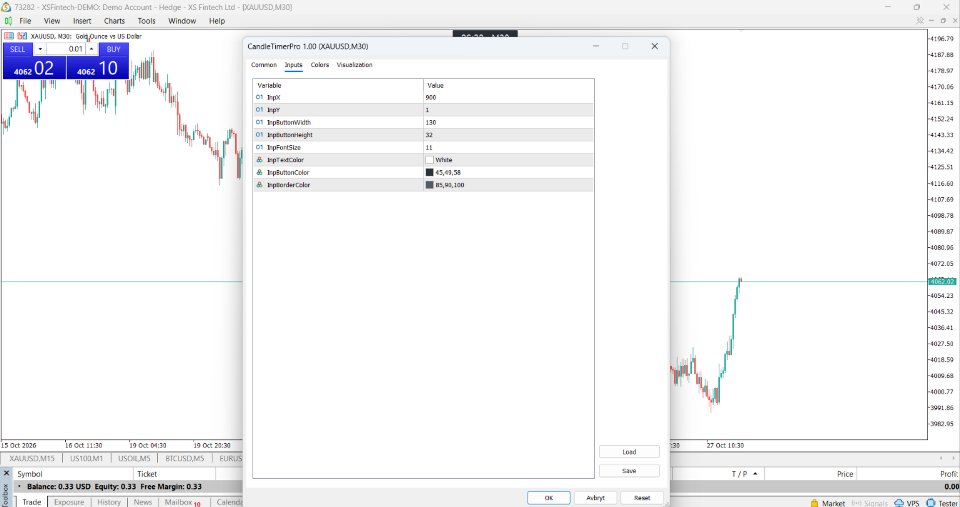Screen dimensions: 960x507
Task: Click the green candlestick icon beside File
Action: click(x=9, y=21)
